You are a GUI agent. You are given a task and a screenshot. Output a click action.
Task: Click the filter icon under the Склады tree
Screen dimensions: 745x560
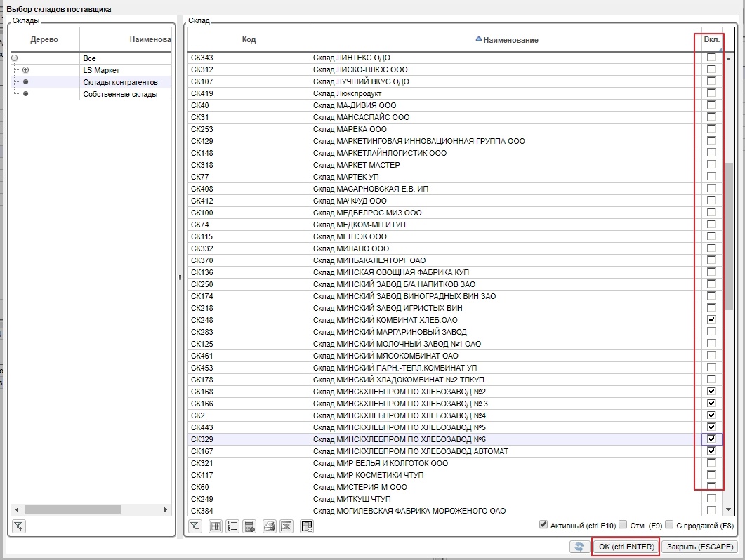click(19, 526)
